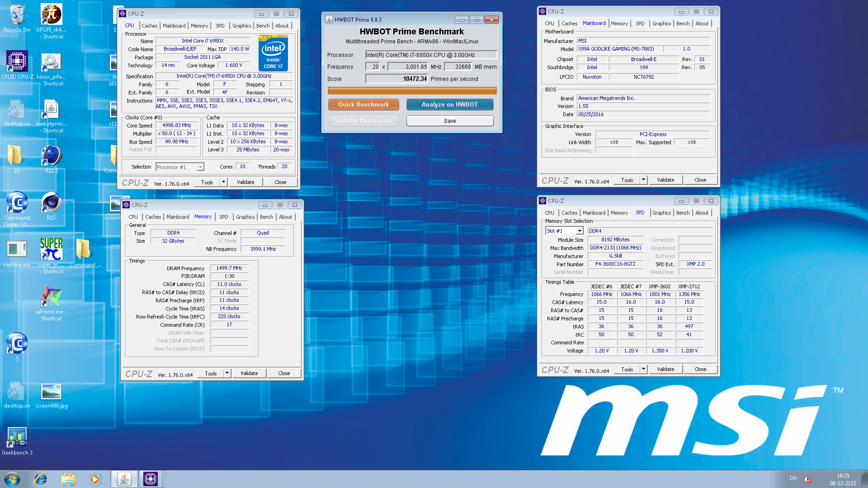Click Frequency memory field 32668

pyautogui.click(x=458, y=67)
